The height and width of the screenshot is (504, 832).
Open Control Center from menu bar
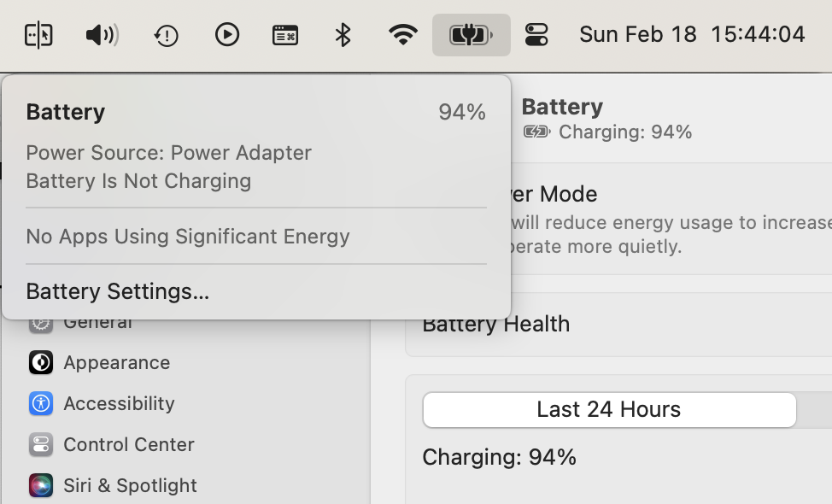click(536, 35)
